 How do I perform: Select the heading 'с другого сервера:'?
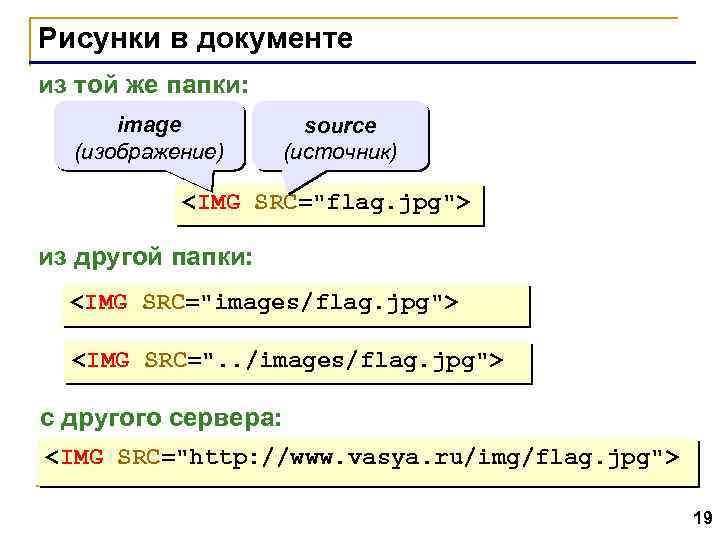pos(160,419)
